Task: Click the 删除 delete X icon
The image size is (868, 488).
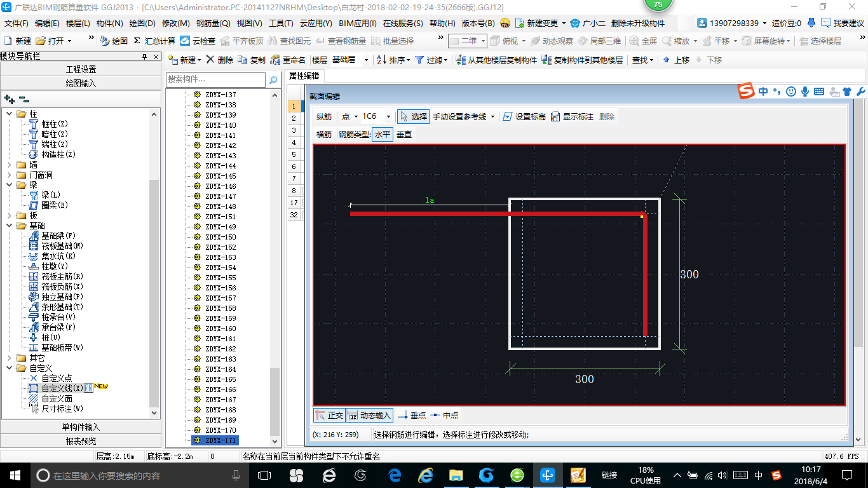Action: point(210,60)
